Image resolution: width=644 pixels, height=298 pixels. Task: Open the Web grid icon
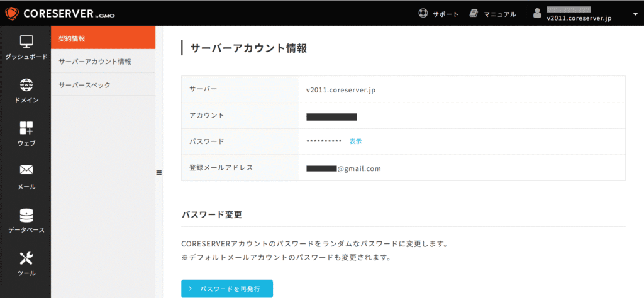[x=26, y=128]
